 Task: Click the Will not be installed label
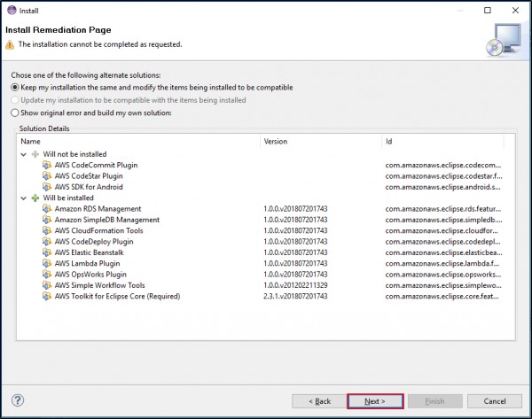[x=74, y=154]
